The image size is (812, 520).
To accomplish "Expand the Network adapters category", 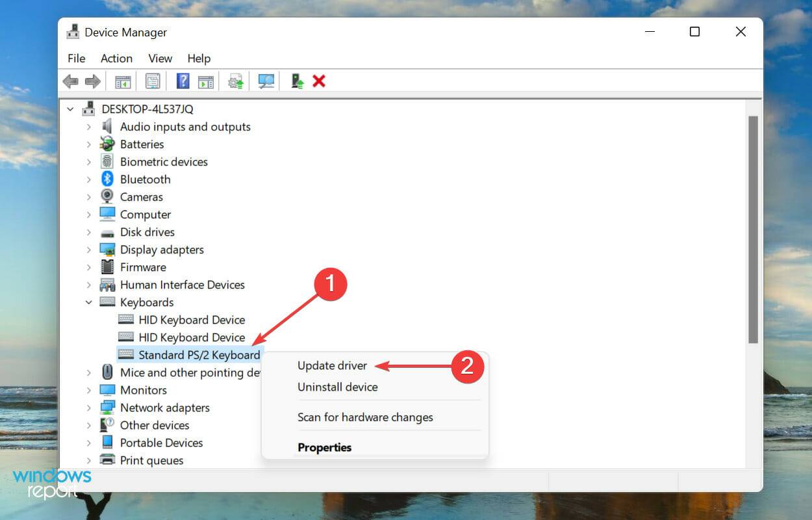I will click(90, 408).
